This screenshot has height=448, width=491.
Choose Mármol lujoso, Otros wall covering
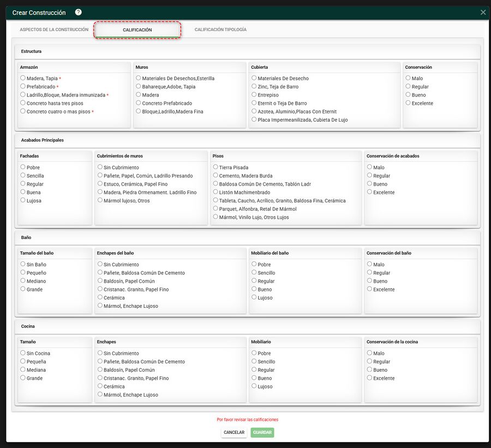pos(100,200)
